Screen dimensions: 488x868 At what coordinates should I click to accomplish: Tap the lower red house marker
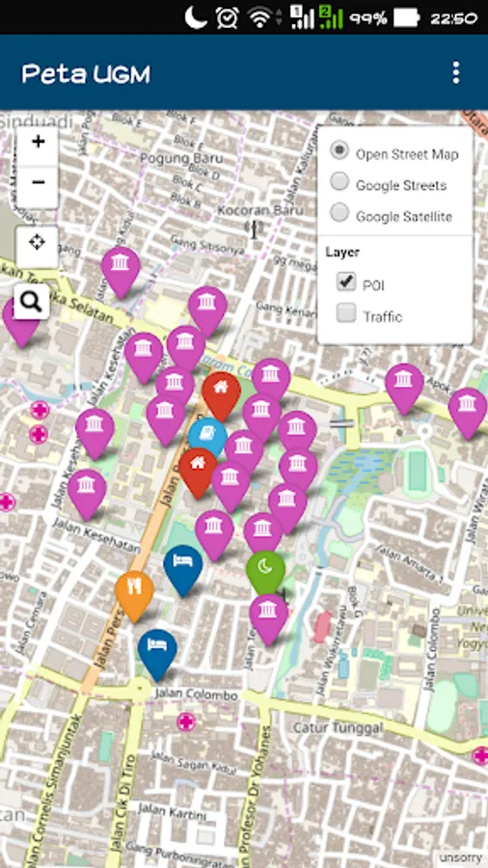[198, 472]
